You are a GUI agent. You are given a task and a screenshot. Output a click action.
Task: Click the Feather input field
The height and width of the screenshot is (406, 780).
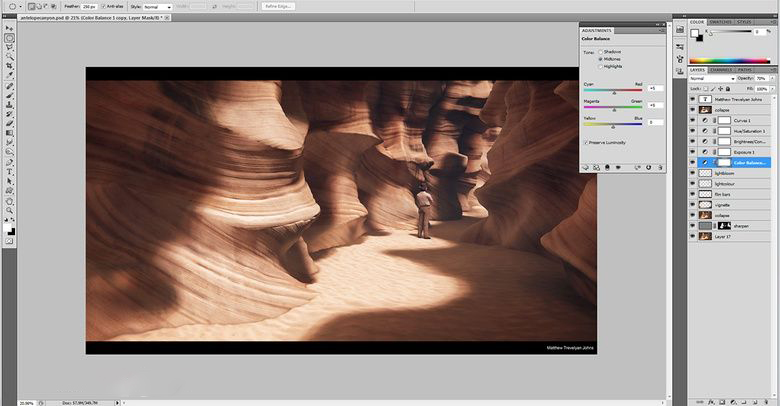coord(90,7)
